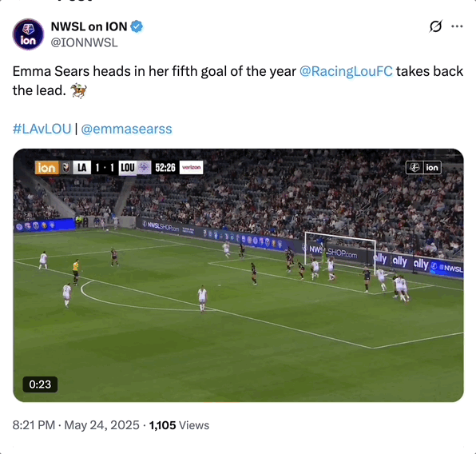The image size is (476, 454).
Task: Click the NWSL ion watermark in video corner
Action: point(423,167)
